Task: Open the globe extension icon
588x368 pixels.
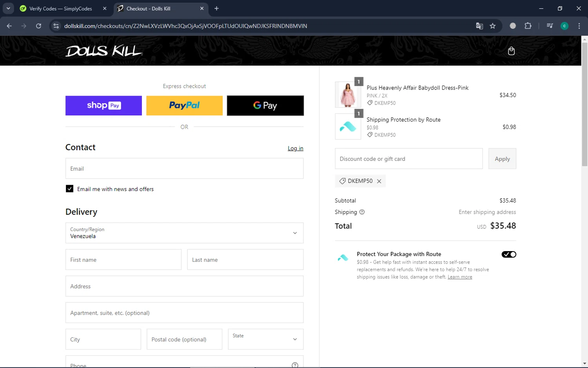Action: pyautogui.click(x=513, y=26)
